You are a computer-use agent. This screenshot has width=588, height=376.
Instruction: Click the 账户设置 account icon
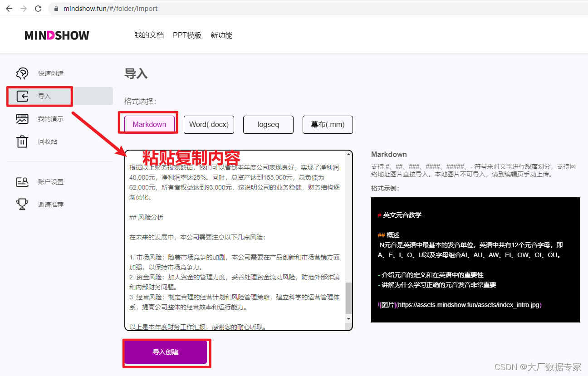coord(22,182)
